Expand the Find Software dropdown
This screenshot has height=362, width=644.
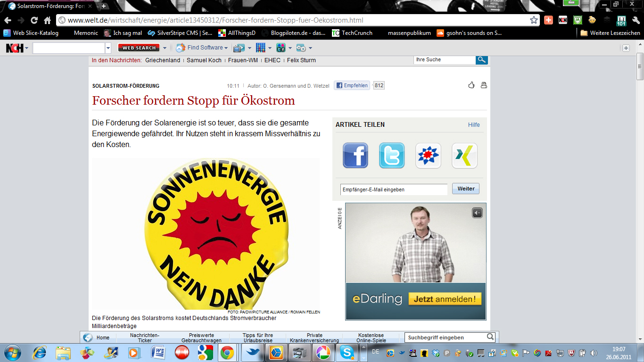pyautogui.click(x=226, y=48)
